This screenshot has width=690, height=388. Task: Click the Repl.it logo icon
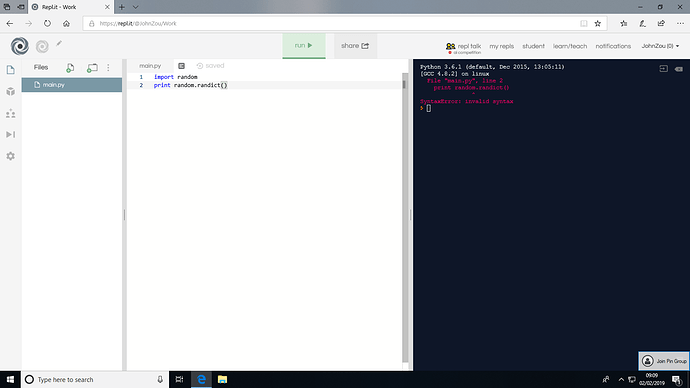pyautogui.click(x=20, y=46)
